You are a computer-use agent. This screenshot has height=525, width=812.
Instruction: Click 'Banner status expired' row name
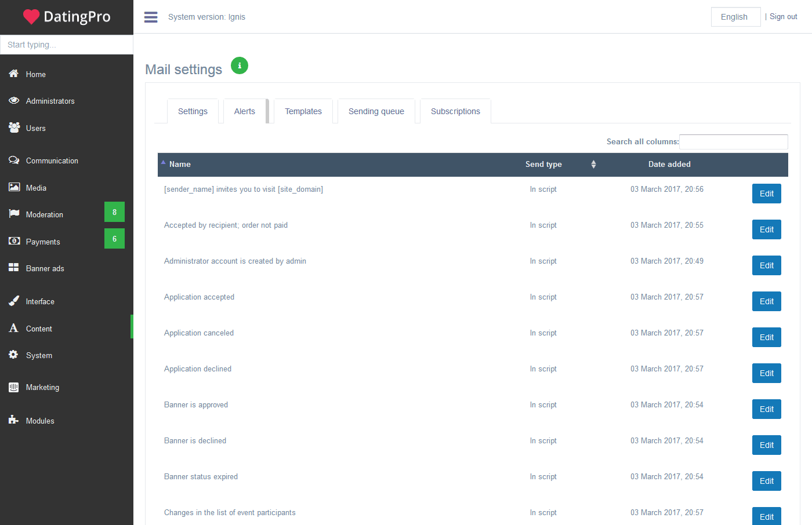point(201,476)
